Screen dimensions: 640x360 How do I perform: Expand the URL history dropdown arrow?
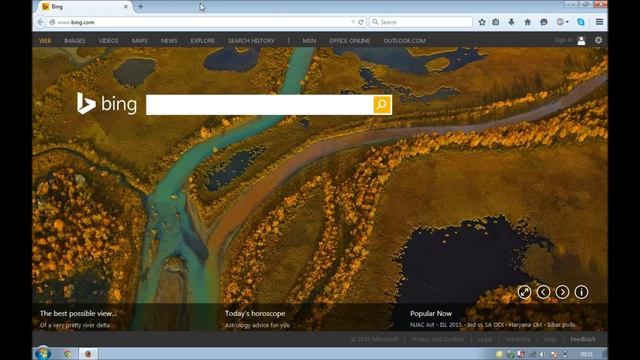coord(353,22)
